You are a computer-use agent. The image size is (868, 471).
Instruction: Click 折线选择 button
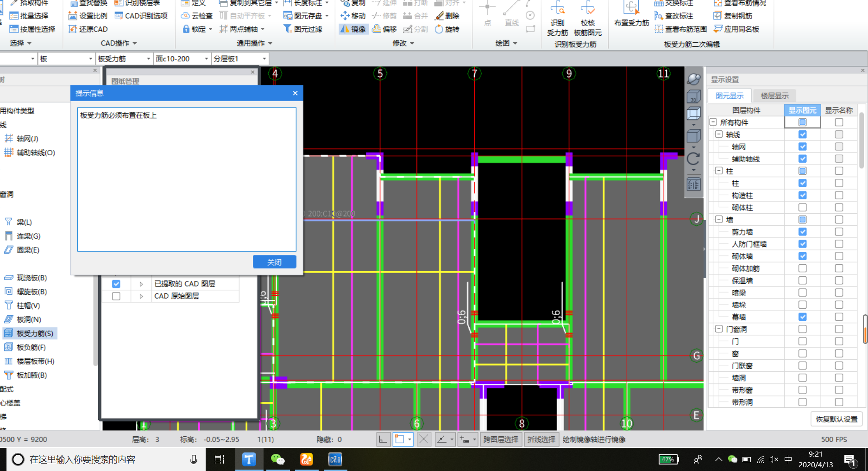[541, 439]
